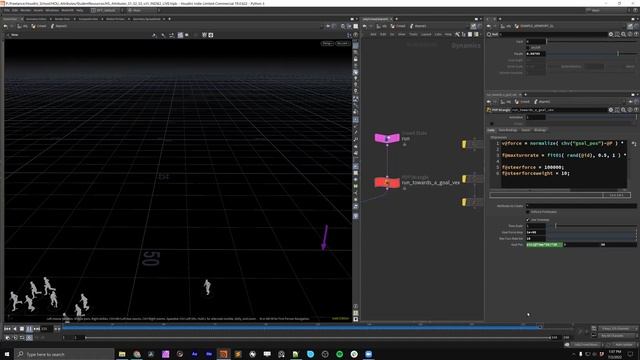Image resolution: width=640 pixels, height=360 pixels.
Task: Click the green Goal Pos expression field
Action: pyautogui.click(x=544, y=244)
